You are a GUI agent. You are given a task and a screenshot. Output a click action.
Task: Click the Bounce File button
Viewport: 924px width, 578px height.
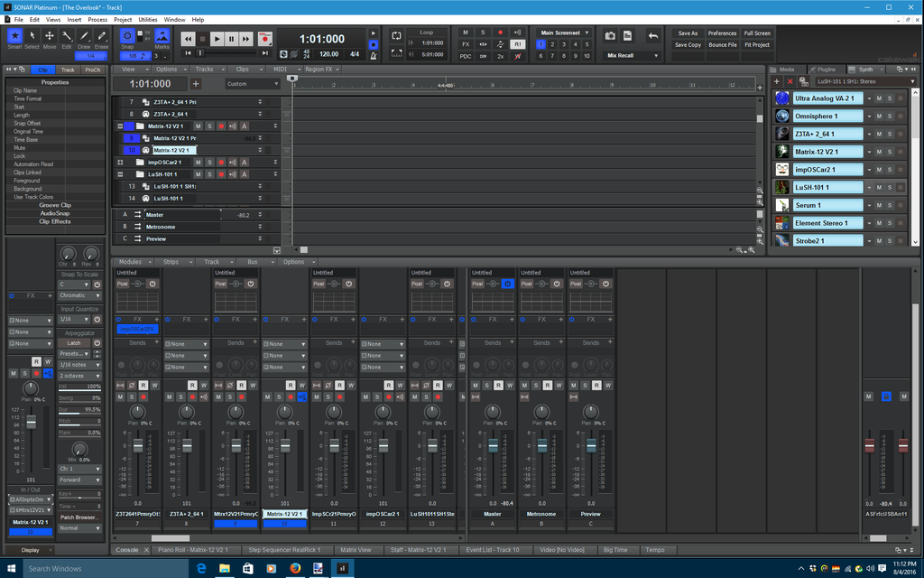click(722, 44)
